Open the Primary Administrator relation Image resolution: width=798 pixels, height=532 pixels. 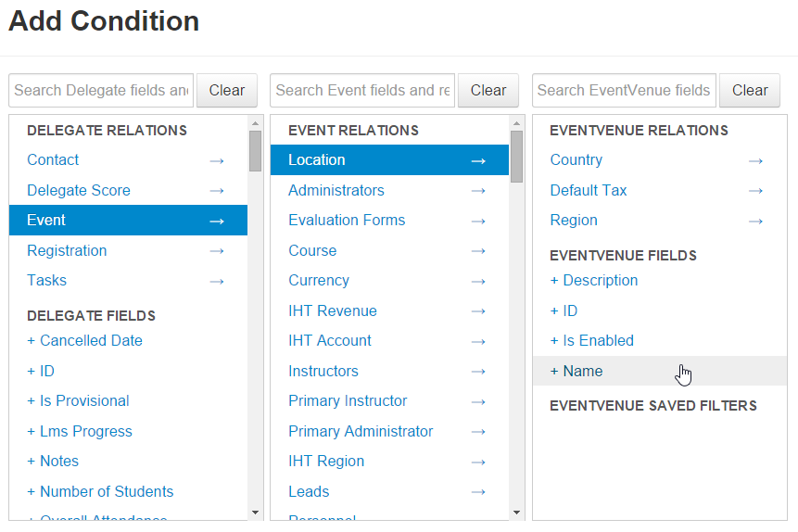389,431
